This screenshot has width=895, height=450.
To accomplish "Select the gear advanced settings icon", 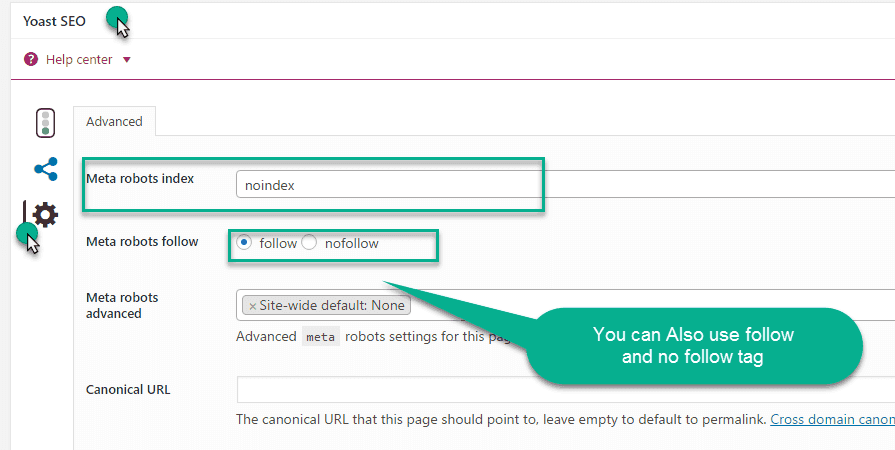I will point(45,215).
